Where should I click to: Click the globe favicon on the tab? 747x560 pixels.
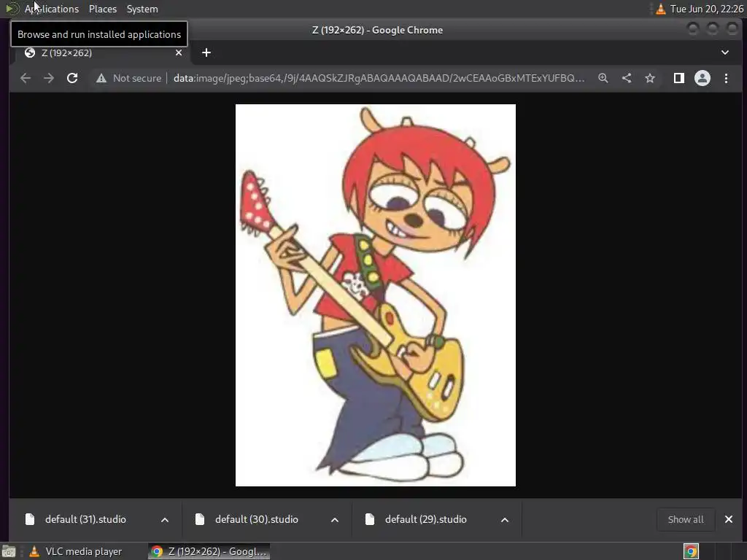tap(30, 52)
